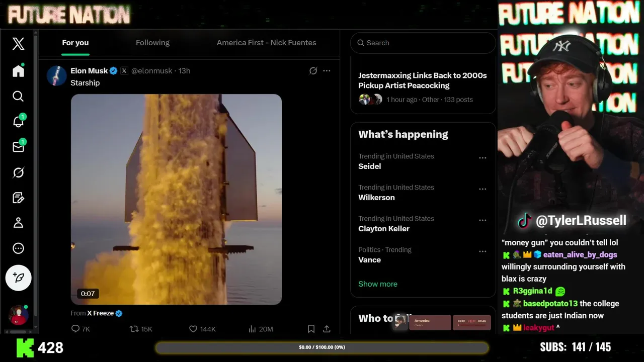Open the Articles notepad icon in sidebar

click(18, 198)
